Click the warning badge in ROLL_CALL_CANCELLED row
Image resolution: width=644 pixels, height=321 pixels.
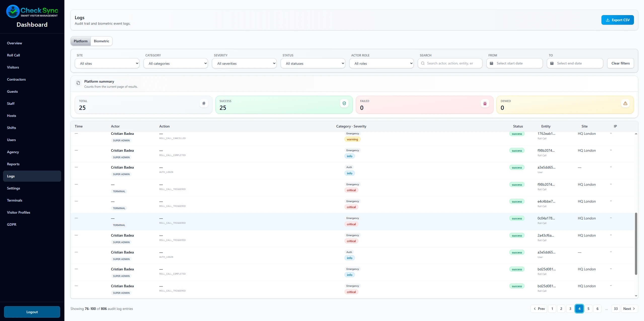pos(352,139)
